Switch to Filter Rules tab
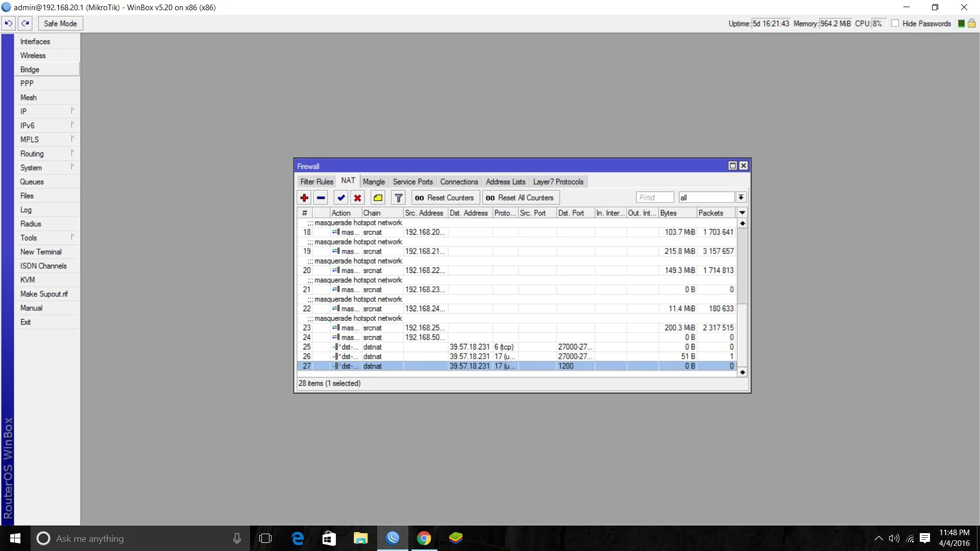 pyautogui.click(x=316, y=182)
